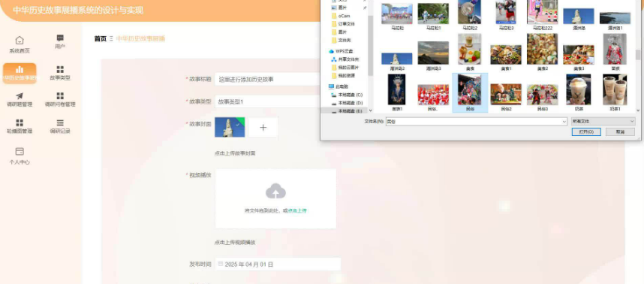This screenshot has height=284, width=644.
Task: Select the 美食 breakfast image file
Action: coord(469,52)
